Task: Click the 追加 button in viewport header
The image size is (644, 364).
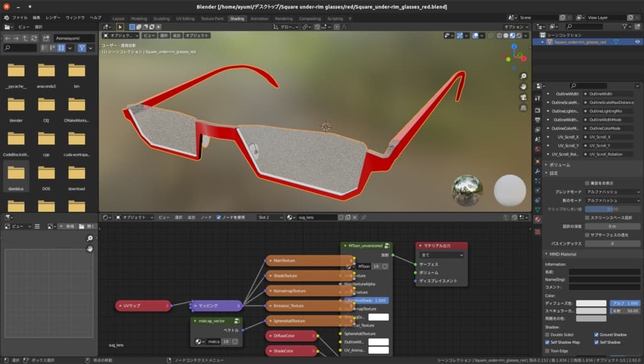Action: (177, 36)
